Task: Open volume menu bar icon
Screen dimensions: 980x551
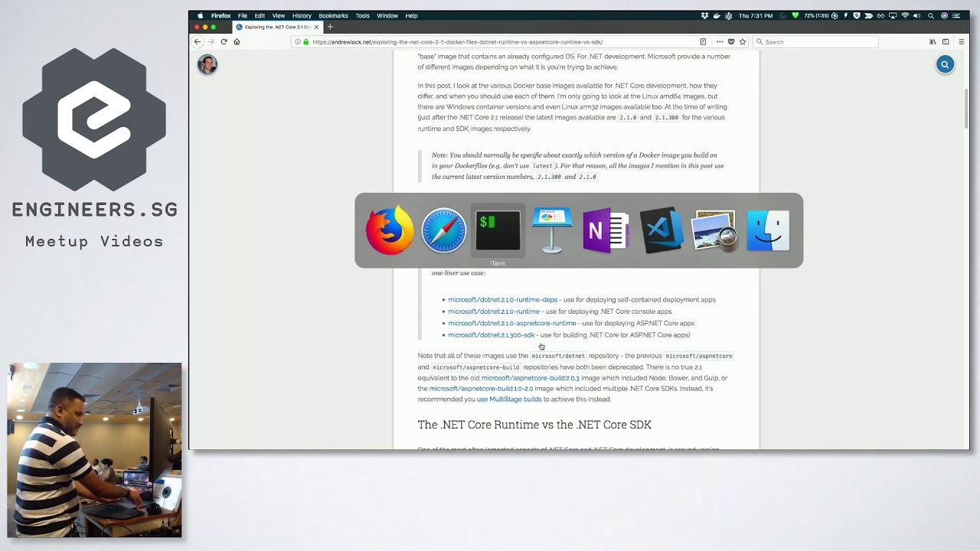Action: pos(916,15)
